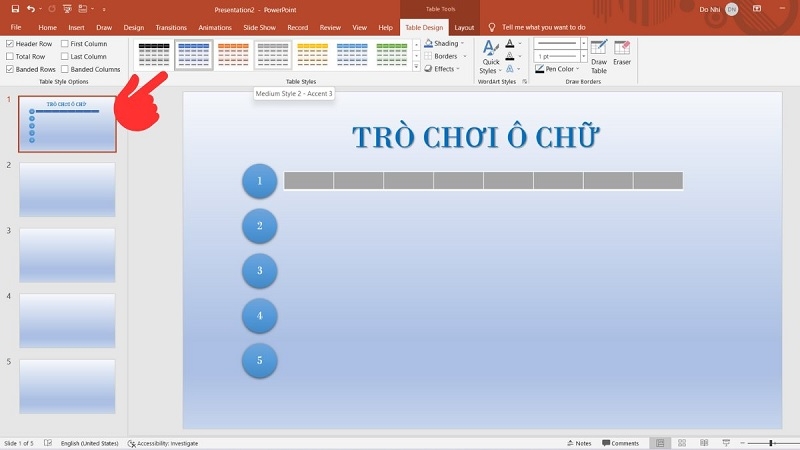Enable the First Column checkbox
Screen dimensions: 800x450
pos(65,44)
